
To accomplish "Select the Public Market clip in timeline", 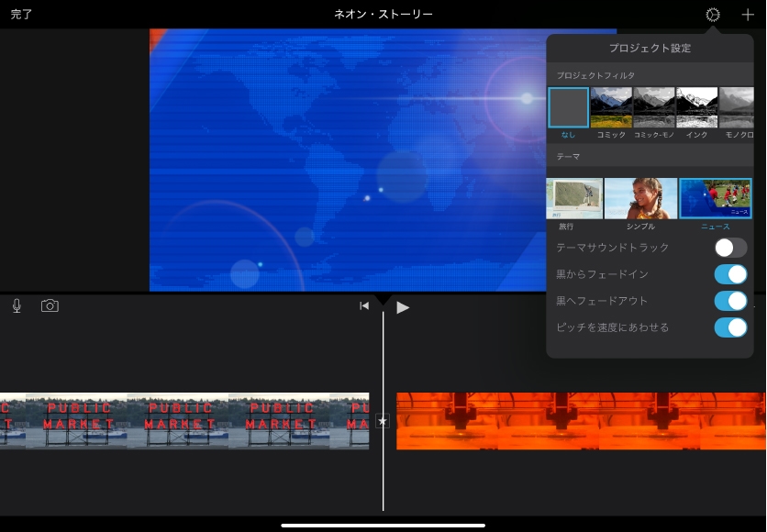I will click(183, 421).
